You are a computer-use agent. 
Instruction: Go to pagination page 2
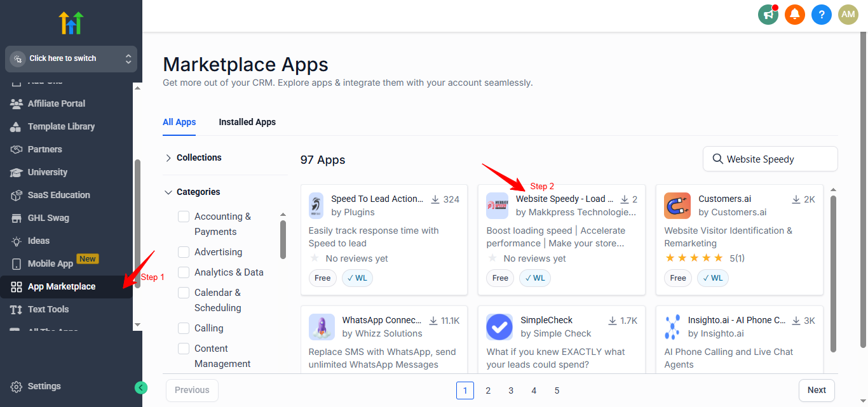(488, 390)
